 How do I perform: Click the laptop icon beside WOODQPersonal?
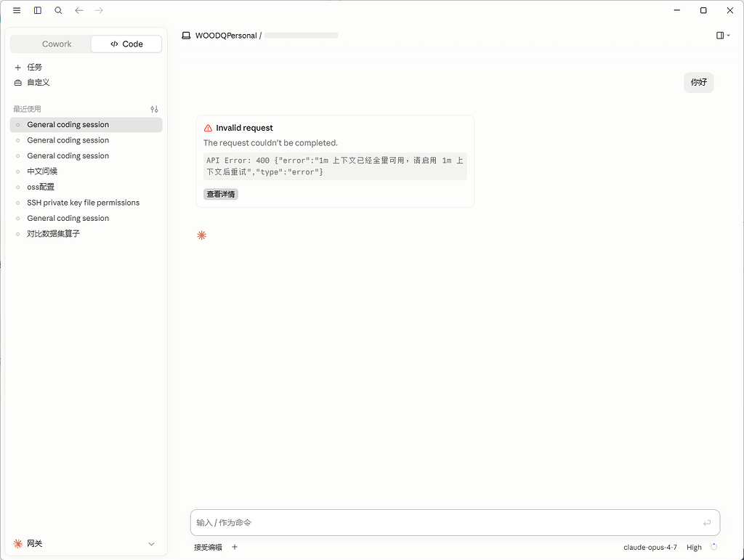coord(186,36)
